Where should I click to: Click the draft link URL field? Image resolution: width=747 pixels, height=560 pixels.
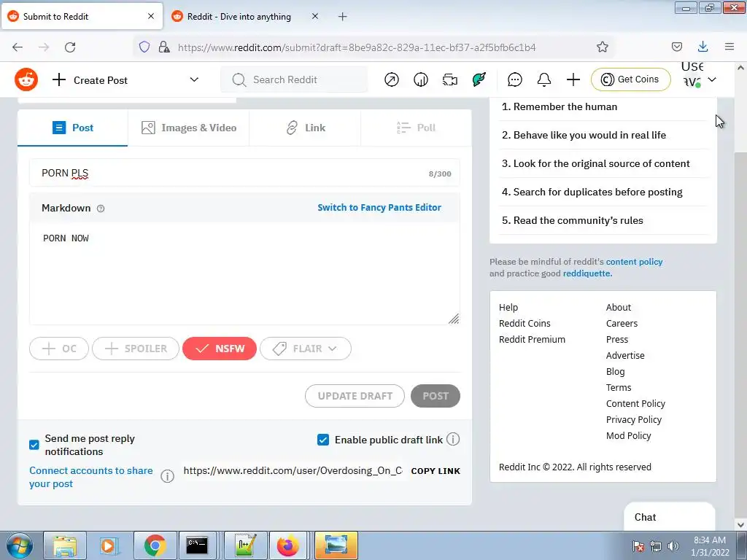click(x=293, y=470)
